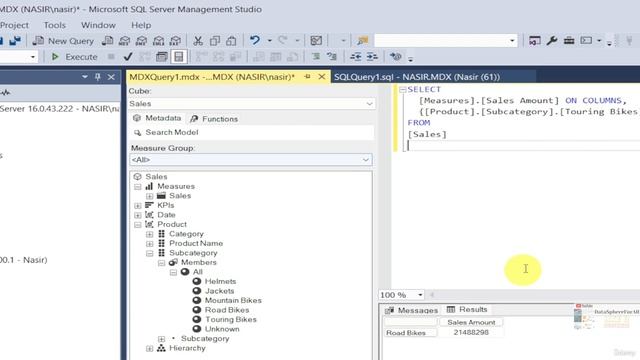640x360 pixels.
Task: Click the 21488298 result cell
Action: pyautogui.click(x=471, y=333)
